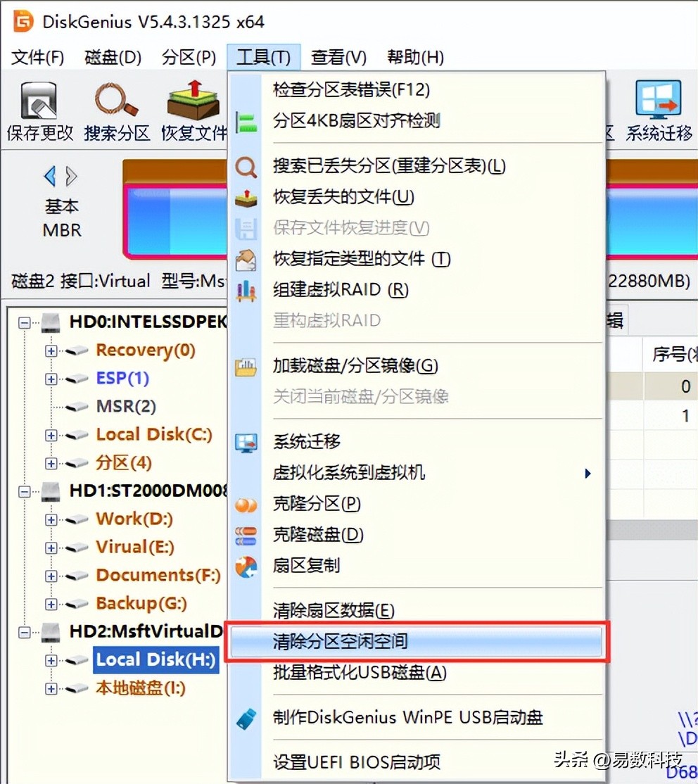Click the clone disk icon
Viewport: 698px width, 784px height.
point(246,536)
